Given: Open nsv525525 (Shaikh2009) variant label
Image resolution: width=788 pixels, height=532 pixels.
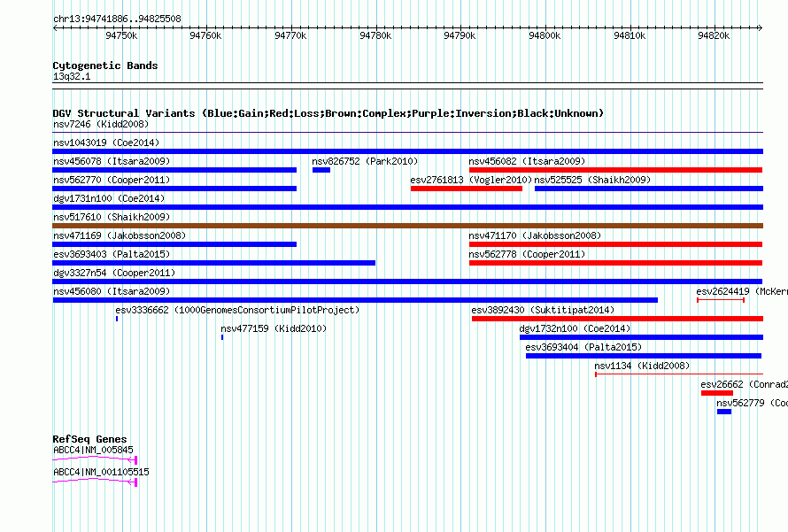Looking at the screenshot, I should tap(592, 180).
